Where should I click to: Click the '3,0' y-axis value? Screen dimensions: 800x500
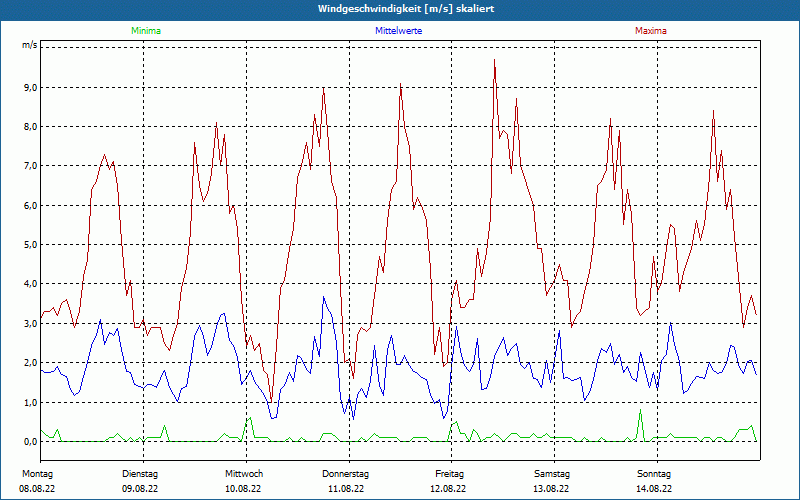tap(30, 323)
